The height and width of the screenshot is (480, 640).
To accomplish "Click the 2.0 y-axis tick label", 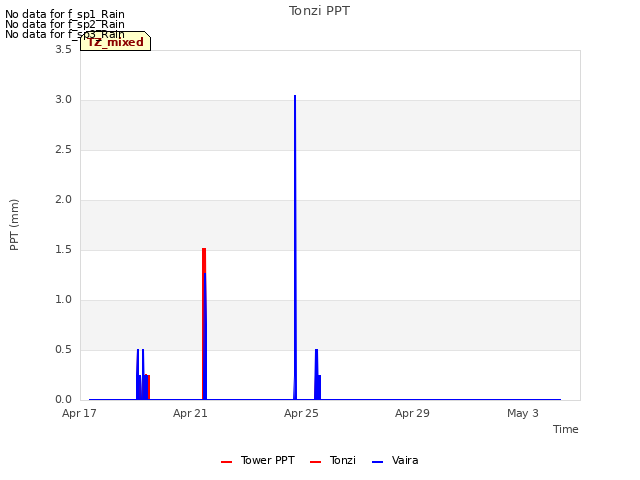I will point(64,199).
